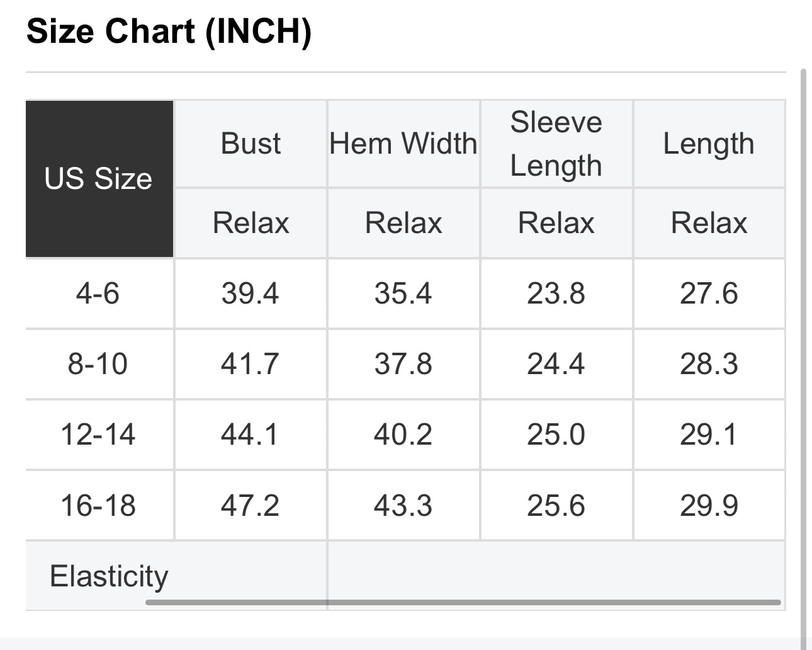Select the 12-14 size row label
This screenshot has width=812, height=650.
click(98, 435)
